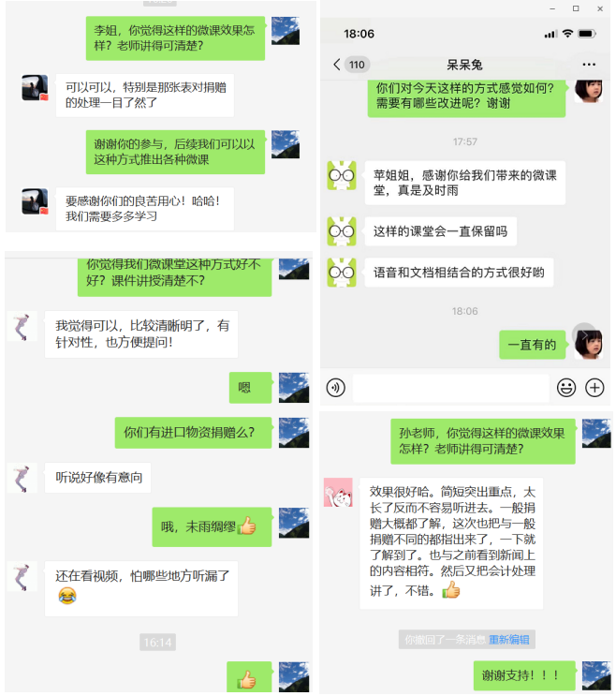Tap the pink cat avatar
616x696 pixels.
click(338, 493)
